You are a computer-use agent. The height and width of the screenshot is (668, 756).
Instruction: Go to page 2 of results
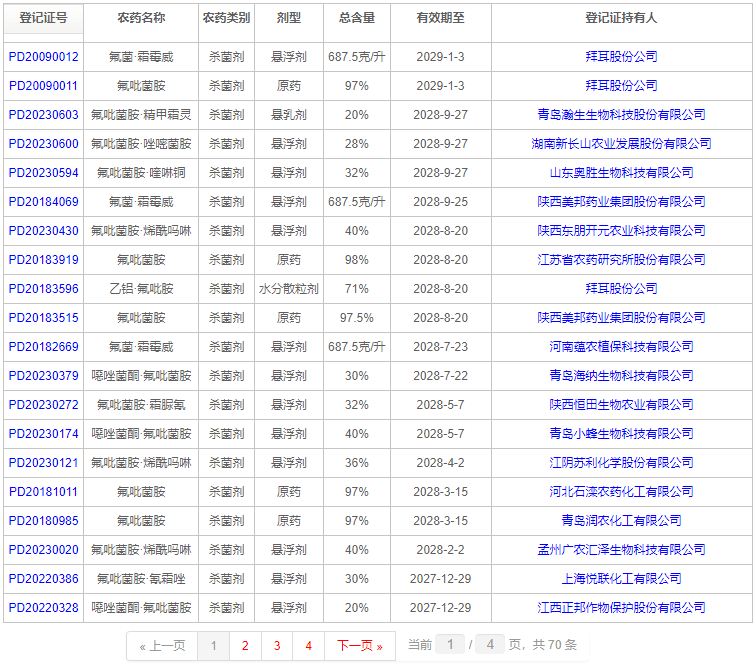(245, 646)
